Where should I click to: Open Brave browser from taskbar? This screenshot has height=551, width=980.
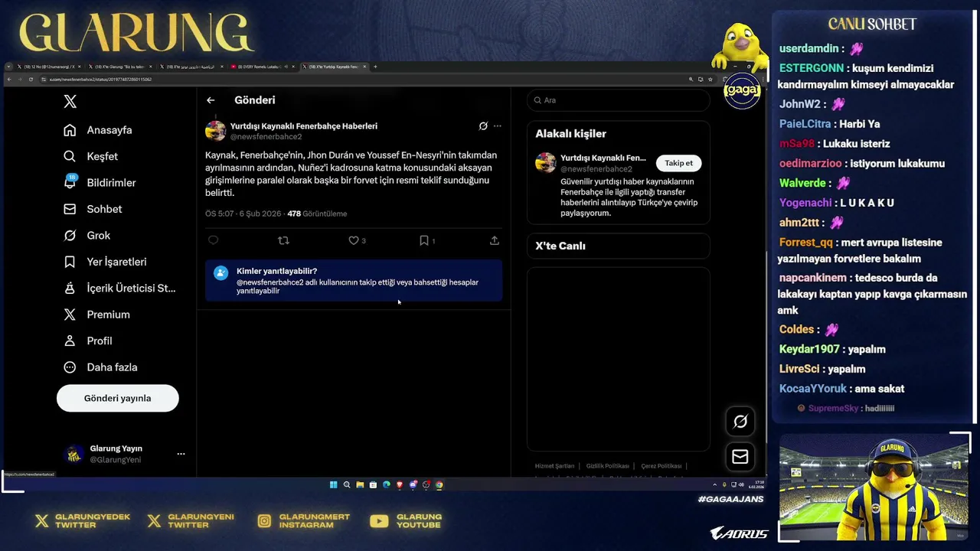400,484
